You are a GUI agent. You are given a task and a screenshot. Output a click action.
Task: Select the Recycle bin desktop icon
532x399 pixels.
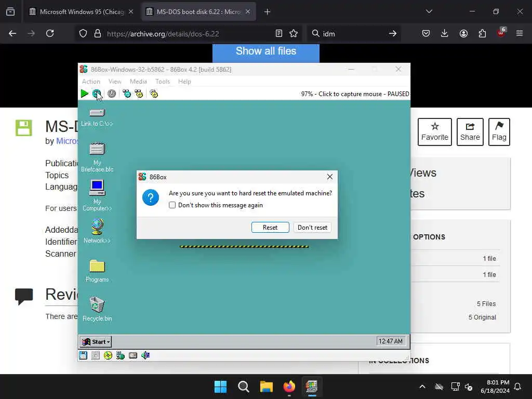[x=97, y=309]
